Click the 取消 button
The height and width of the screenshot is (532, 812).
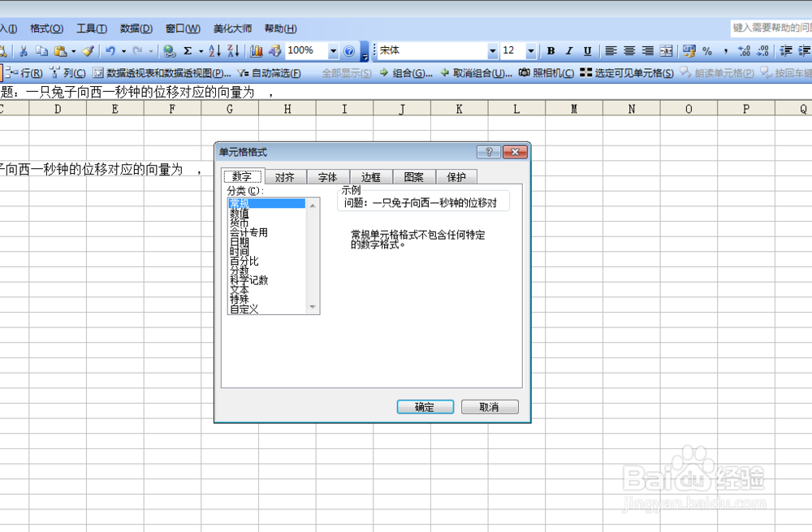click(490, 407)
